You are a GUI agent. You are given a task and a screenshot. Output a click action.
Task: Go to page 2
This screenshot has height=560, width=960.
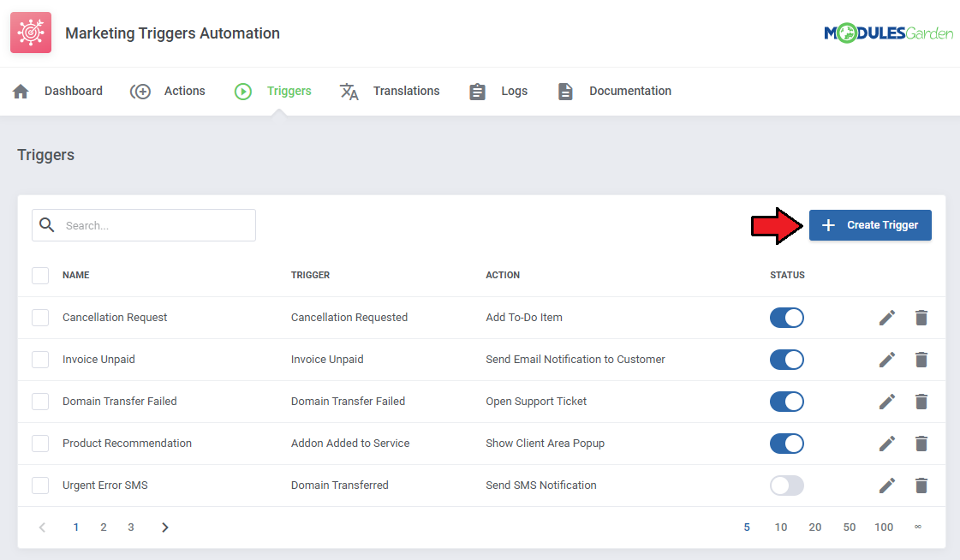[x=104, y=527]
